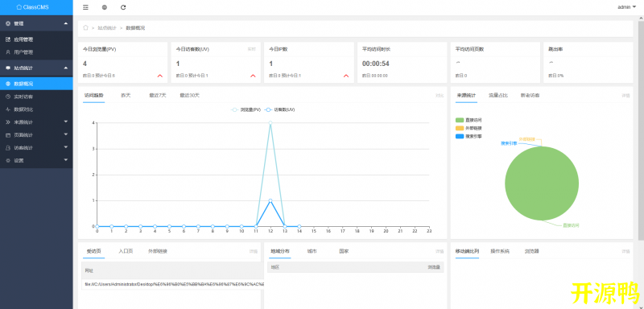Click the 实时 link on UV card
644x309 pixels.
[251, 49]
